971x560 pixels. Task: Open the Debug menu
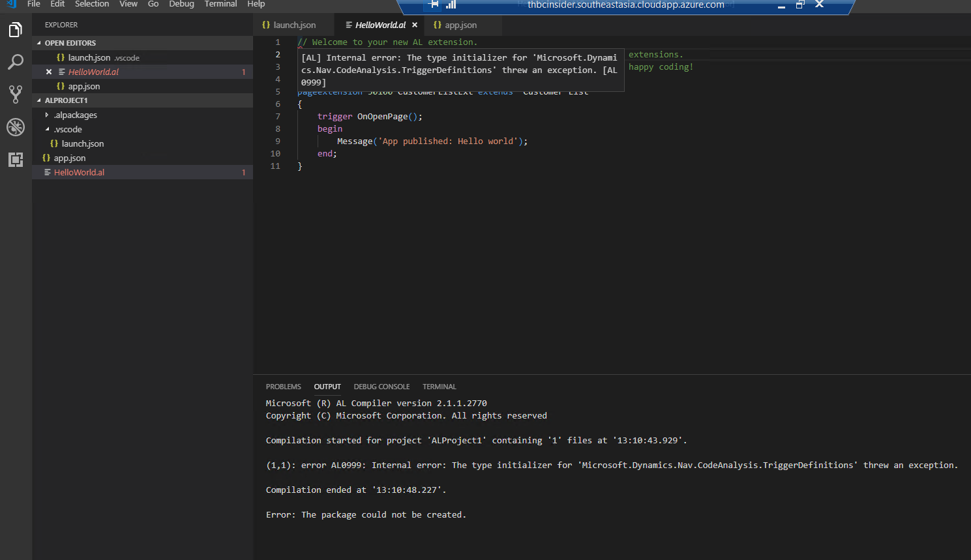[181, 5]
